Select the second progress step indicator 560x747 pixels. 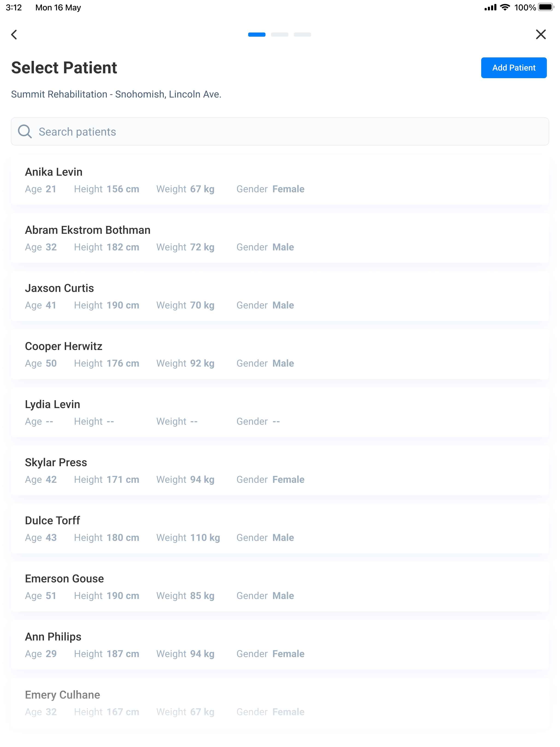point(280,34)
